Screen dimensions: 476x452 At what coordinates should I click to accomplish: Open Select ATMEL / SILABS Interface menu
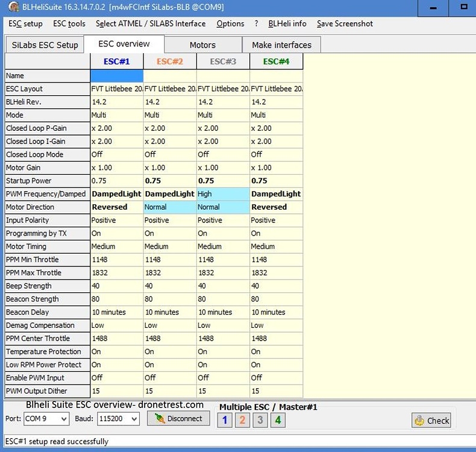pos(150,24)
